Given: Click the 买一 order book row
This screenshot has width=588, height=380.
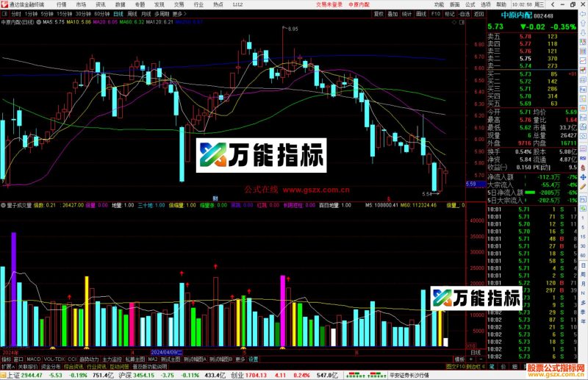Looking at the screenshot, I should click(532, 74).
